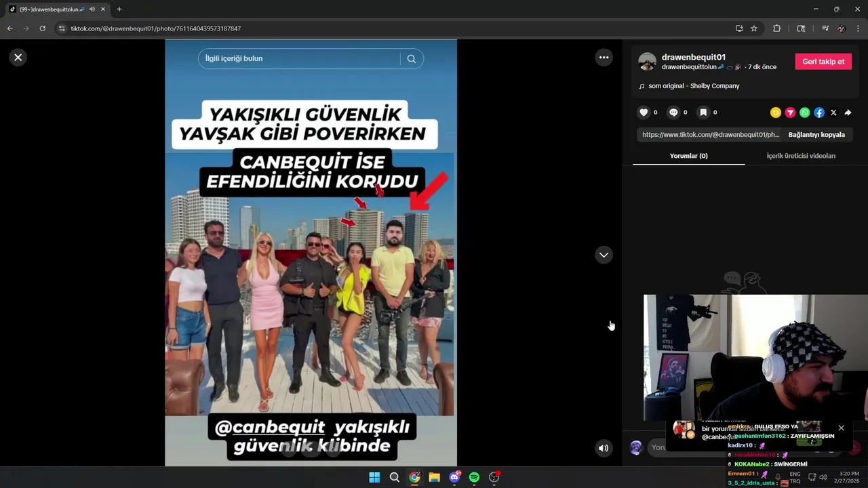868x488 pixels.
Task: Search related content with the magnifier icon
Action: click(x=411, y=59)
